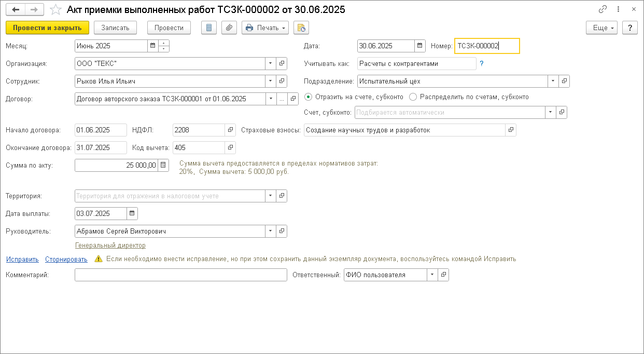Select 'Распределить по счетам, субконто' option

click(413, 97)
